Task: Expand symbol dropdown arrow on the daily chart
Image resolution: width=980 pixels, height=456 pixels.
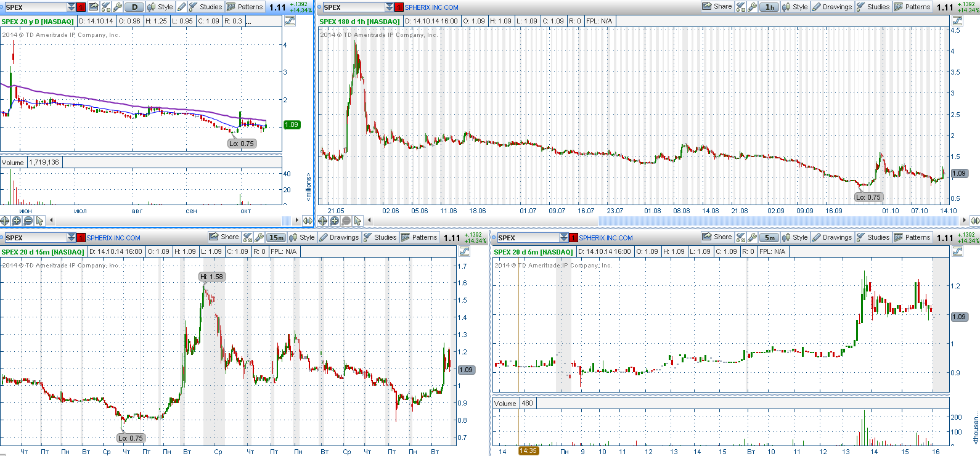Action: pyautogui.click(x=71, y=7)
